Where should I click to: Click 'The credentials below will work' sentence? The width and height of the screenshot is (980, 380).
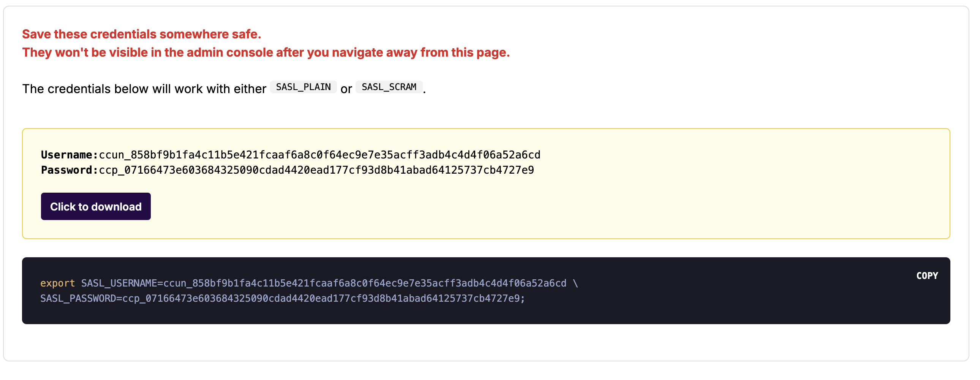[x=144, y=89]
